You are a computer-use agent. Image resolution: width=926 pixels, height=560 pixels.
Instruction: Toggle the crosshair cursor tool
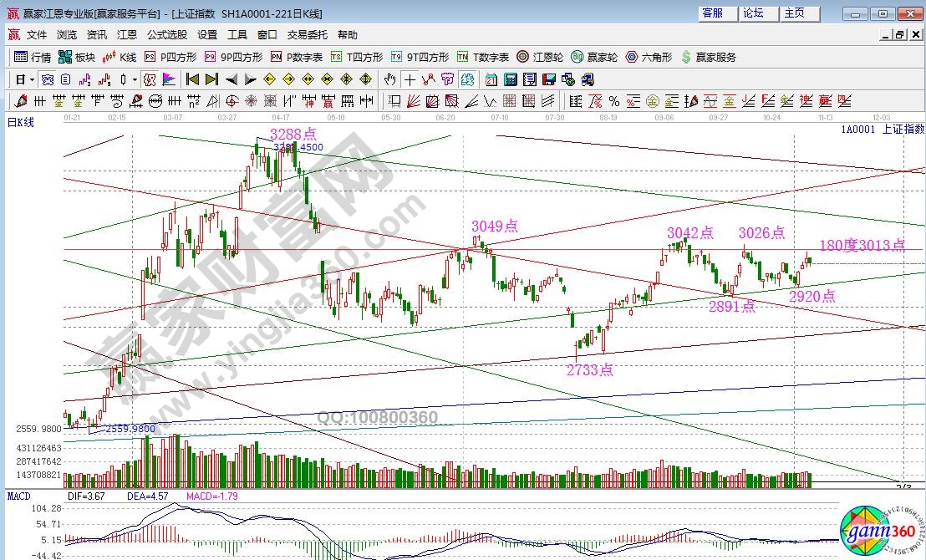click(410, 79)
